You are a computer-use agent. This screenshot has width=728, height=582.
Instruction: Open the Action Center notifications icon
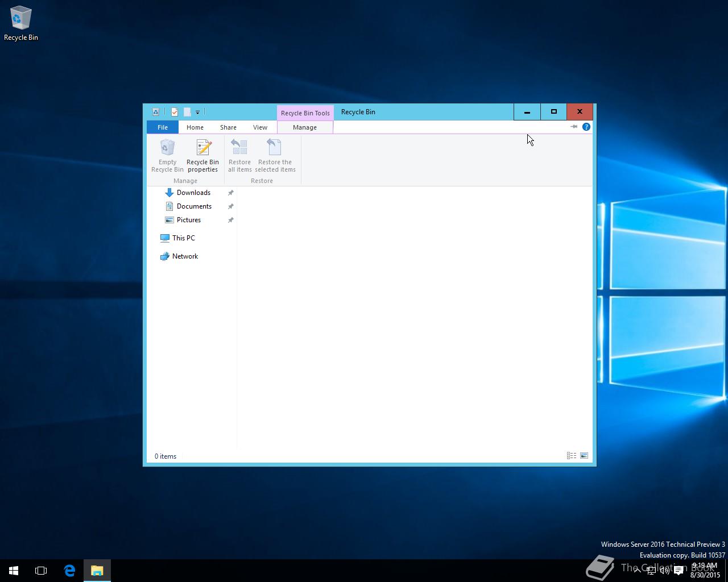pos(679,571)
